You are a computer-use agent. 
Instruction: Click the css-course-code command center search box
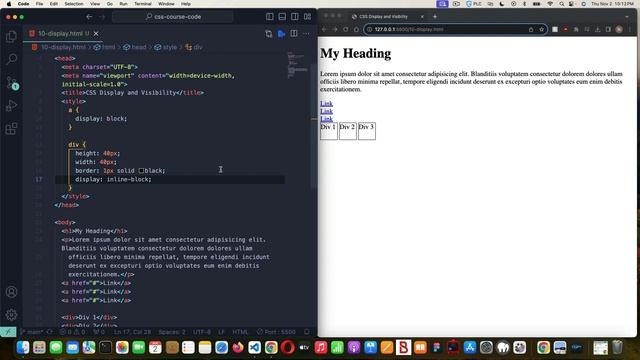[173, 17]
